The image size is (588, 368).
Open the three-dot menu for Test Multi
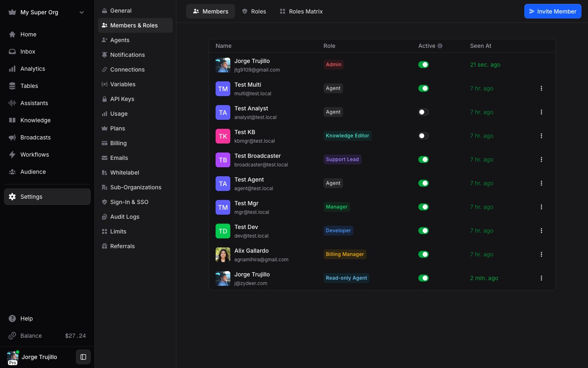541,88
